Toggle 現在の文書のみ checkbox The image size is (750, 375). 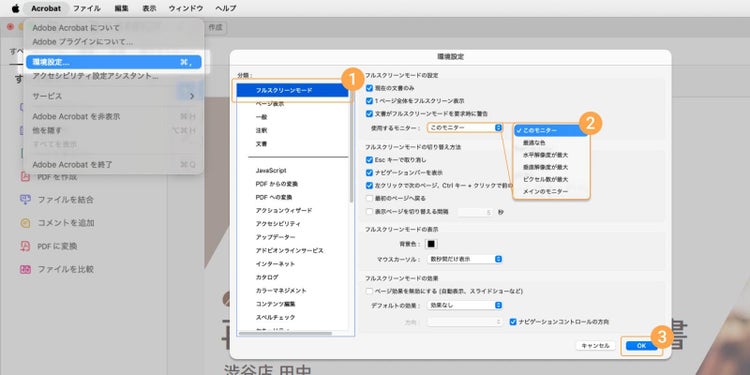(x=369, y=88)
